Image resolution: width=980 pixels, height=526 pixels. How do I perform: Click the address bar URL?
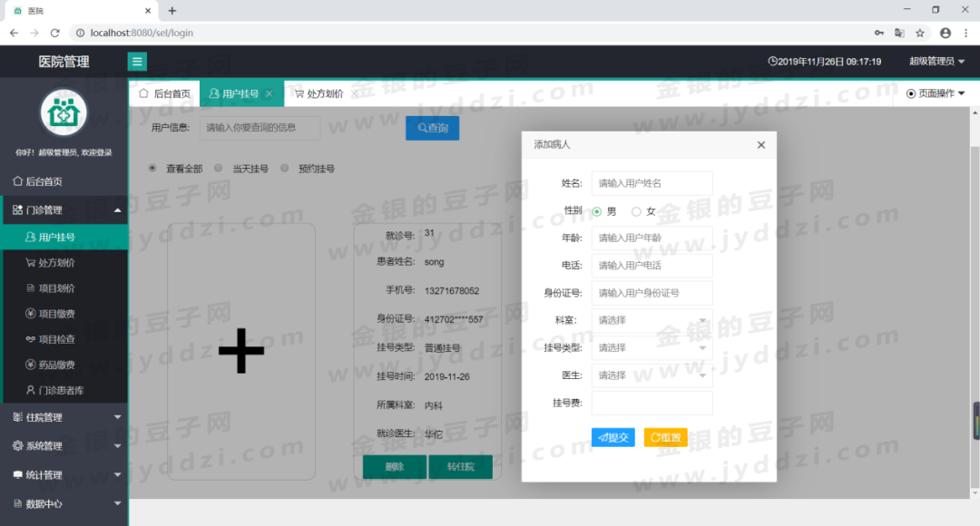tap(142, 33)
